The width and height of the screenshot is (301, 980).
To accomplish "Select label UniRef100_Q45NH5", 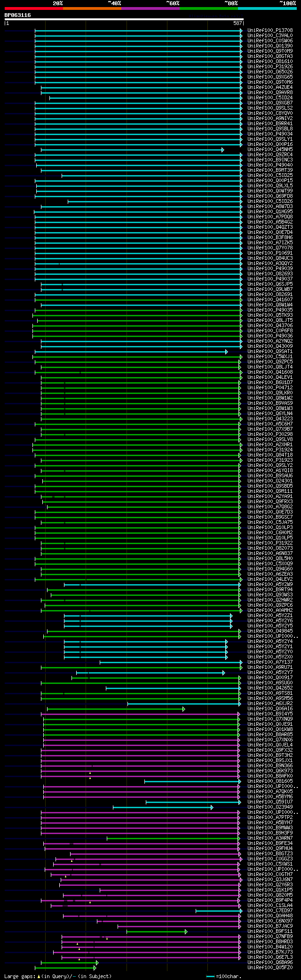I will tap(270, 150).
